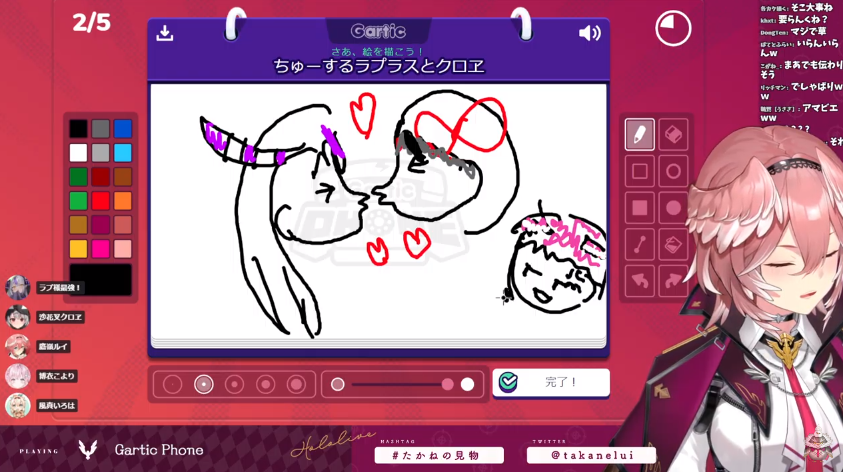Click the @takanelui Twitter handle

591,455
